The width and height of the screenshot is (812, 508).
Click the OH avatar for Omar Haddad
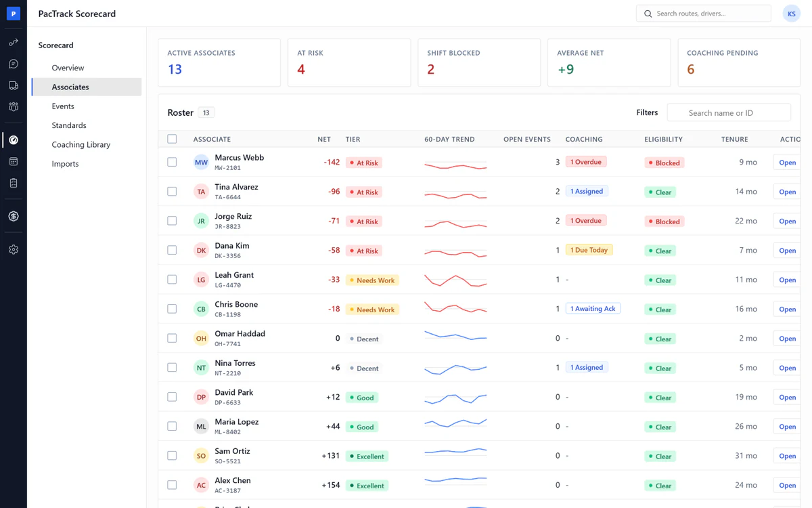coord(201,339)
